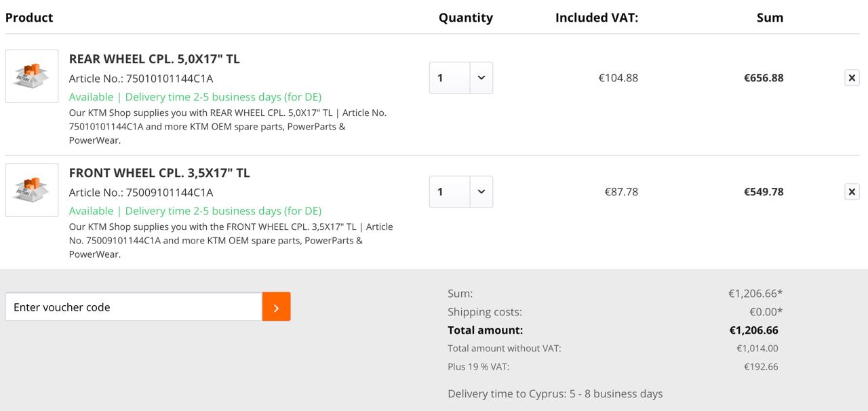The height and width of the screenshot is (411, 868).
Task: Submit voucher code with orange arrow button
Action: 276,307
